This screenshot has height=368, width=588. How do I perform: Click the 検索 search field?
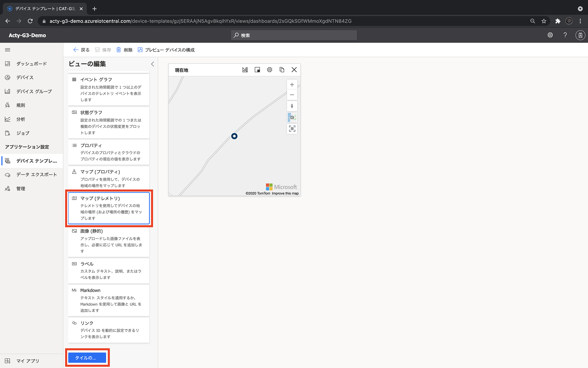click(x=294, y=35)
